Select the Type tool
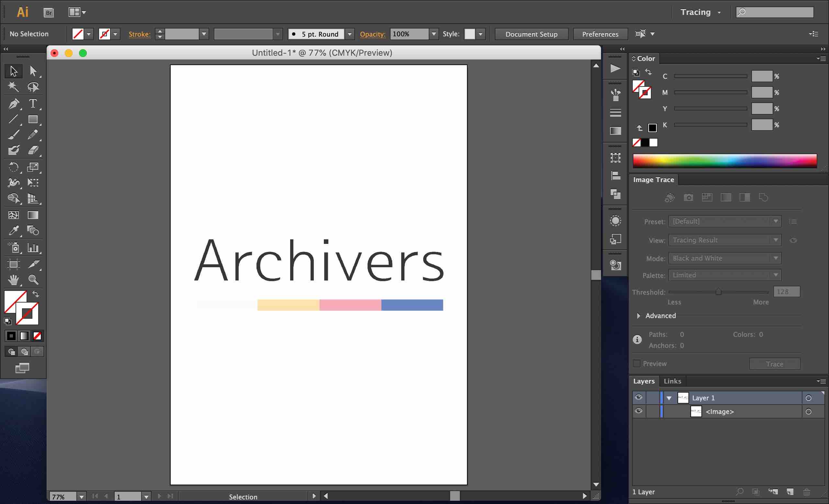Image resolution: width=829 pixels, height=504 pixels. point(33,103)
